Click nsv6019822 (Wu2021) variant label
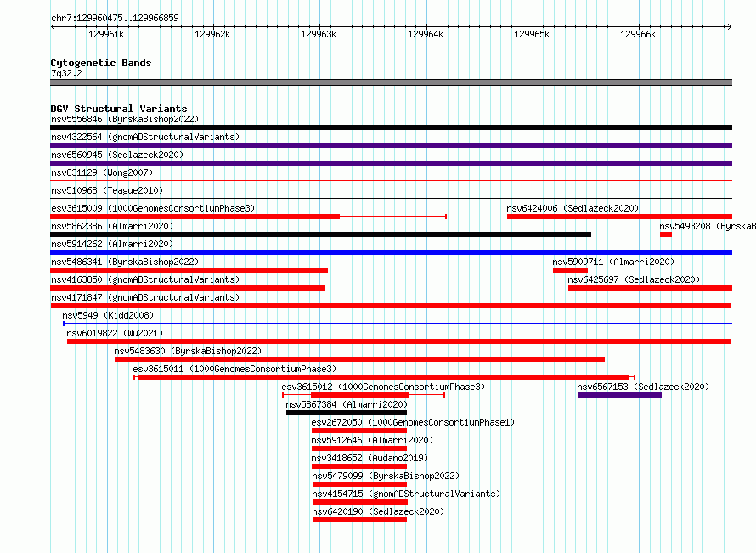756x553 pixels. click(x=115, y=333)
